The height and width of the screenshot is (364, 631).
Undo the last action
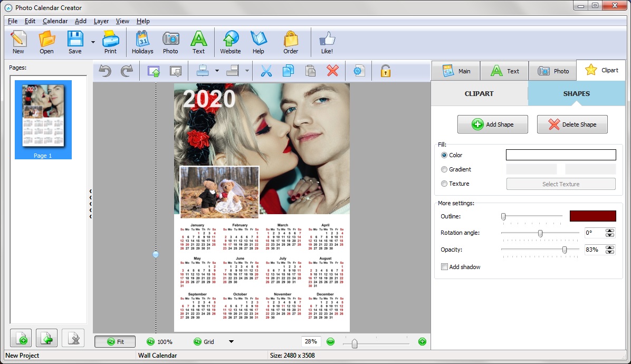click(x=104, y=71)
